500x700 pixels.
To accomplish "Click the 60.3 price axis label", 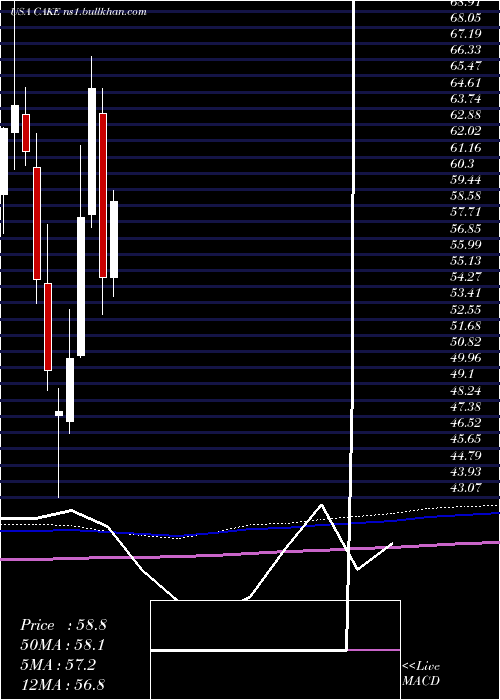I will (x=462, y=163).
